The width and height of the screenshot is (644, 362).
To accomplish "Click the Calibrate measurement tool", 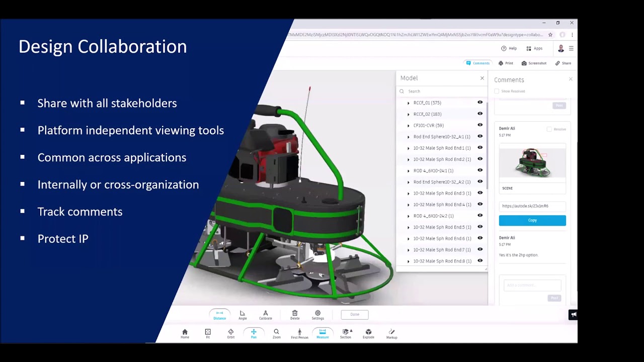I will [266, 315].
